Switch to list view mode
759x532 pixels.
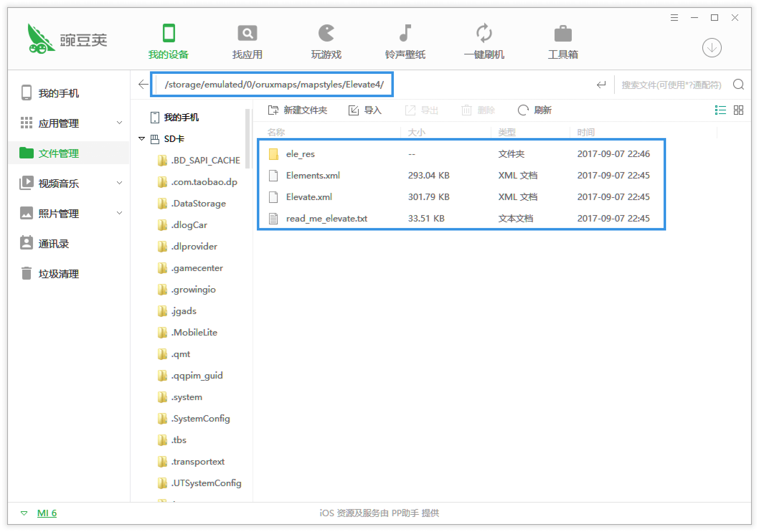pos(720,110)
